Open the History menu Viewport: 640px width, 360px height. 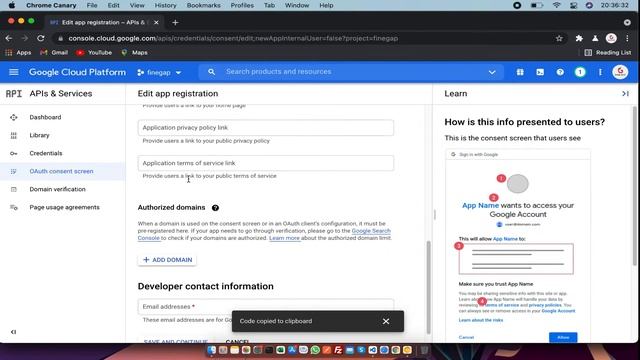point(165,5)
